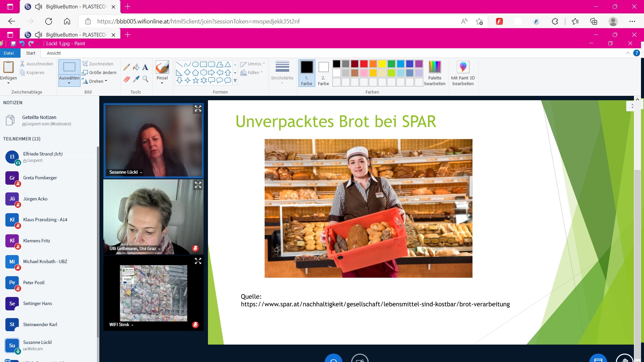Select 2. Farbe as active color
Image resolution: width=644 pixels, height=362 pixels.
coord(323,73)
